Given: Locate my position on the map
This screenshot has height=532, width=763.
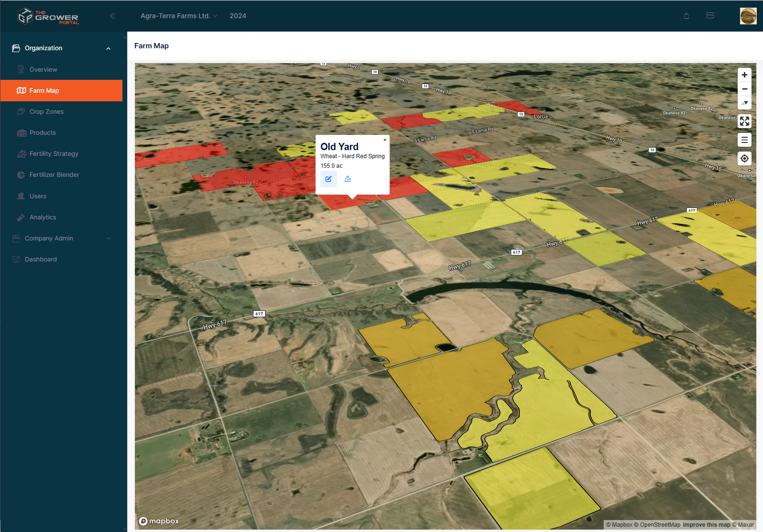Looking at the screenshot, I should pyautogui.click(x=744, y=159).
